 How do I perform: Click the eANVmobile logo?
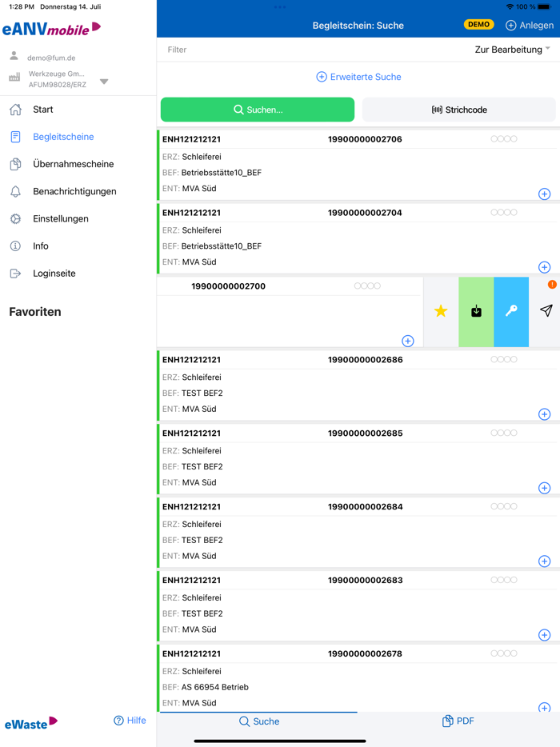51,29
